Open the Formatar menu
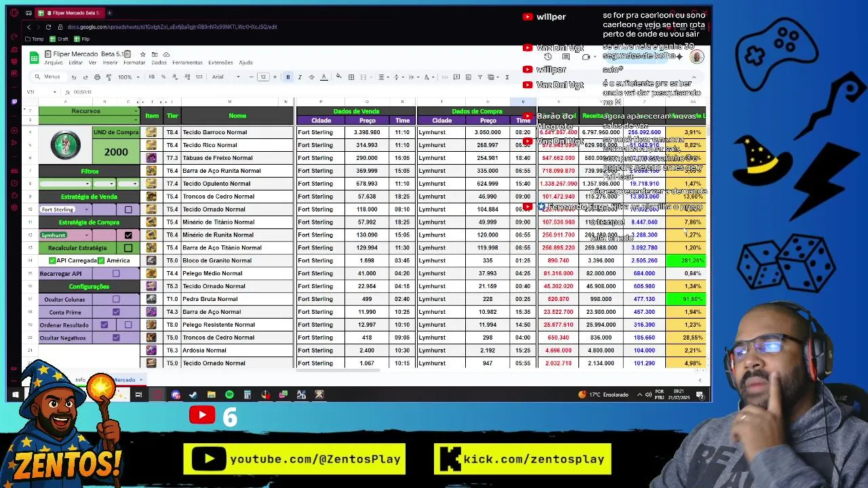The image size is (868, 488). [134, 63]
